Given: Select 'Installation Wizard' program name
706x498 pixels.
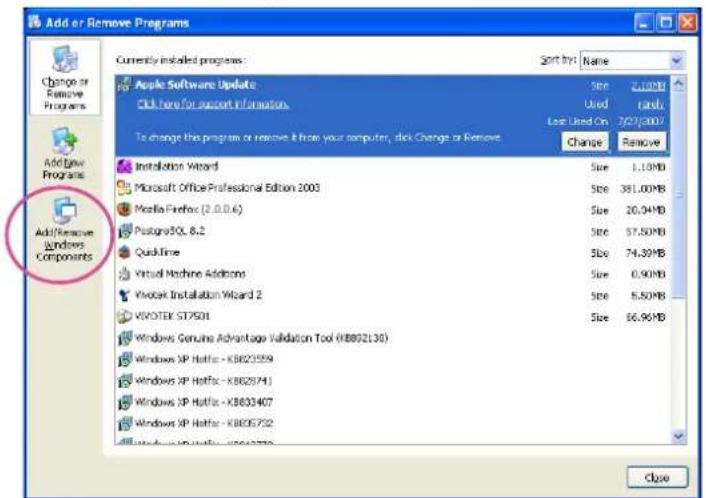Looking at the screenshot, I should tap(176, 167).
